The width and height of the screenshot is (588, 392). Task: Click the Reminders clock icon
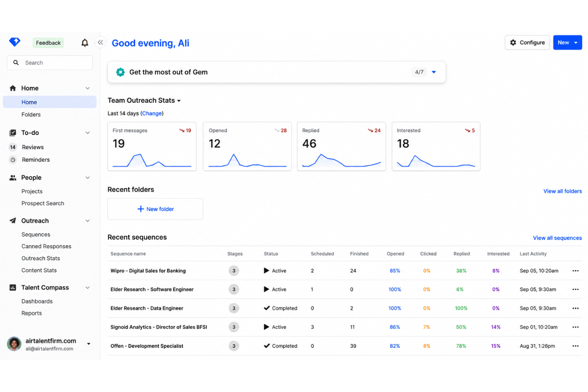point(13,160)
